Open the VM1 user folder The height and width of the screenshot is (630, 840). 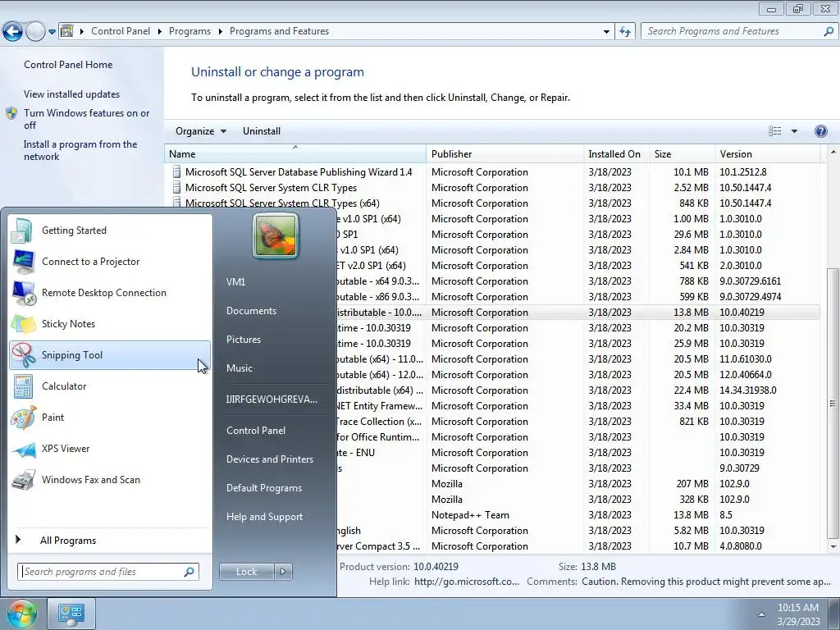coord(235,282)
